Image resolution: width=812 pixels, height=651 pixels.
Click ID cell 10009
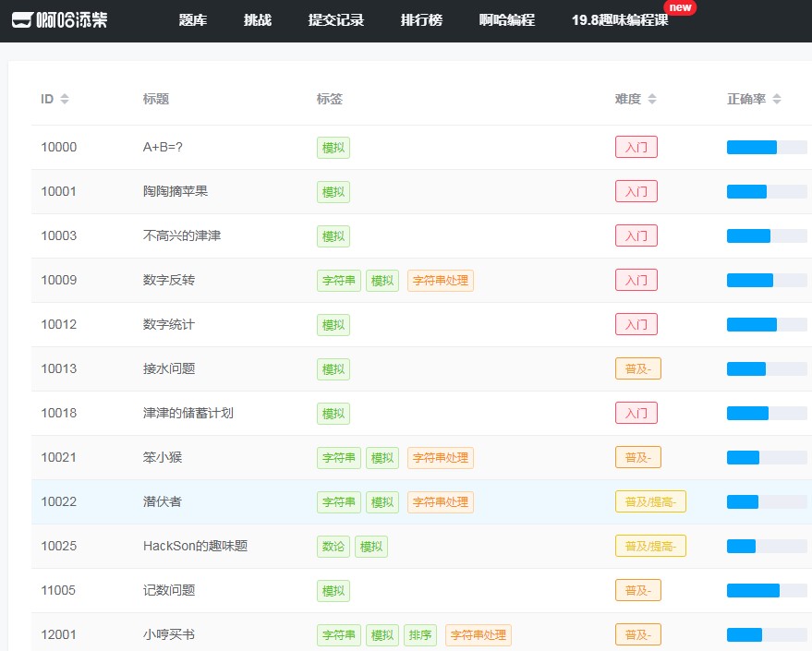58,280
